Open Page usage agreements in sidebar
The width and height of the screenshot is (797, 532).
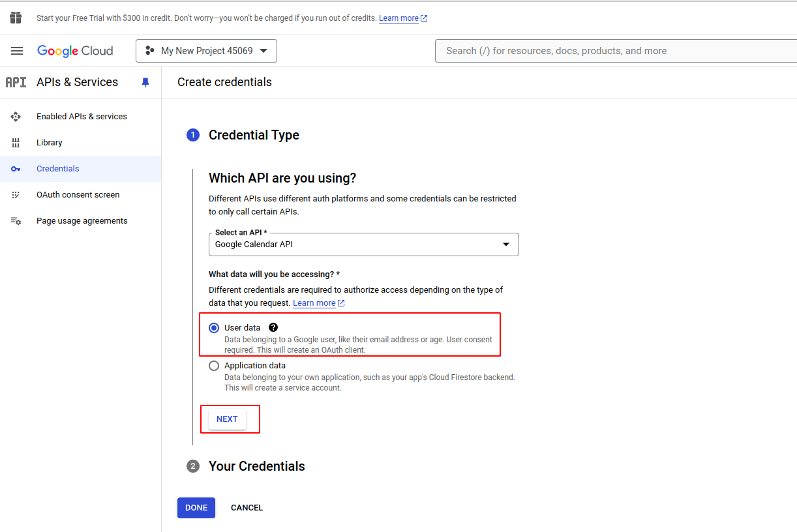(x=82, y=221)
